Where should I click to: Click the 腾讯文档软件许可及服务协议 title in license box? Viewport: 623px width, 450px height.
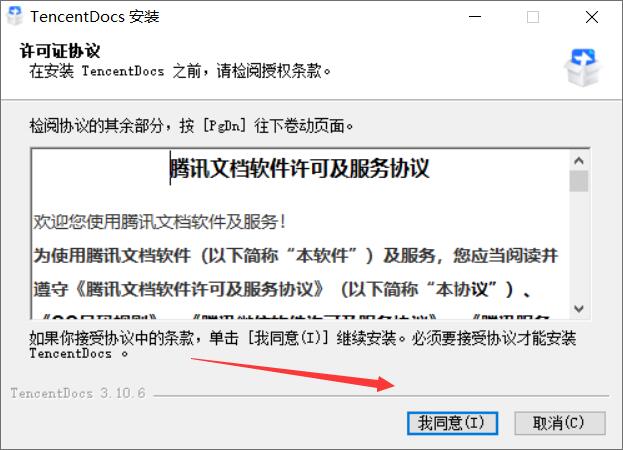pyautogui.click(x=300, y=168)
